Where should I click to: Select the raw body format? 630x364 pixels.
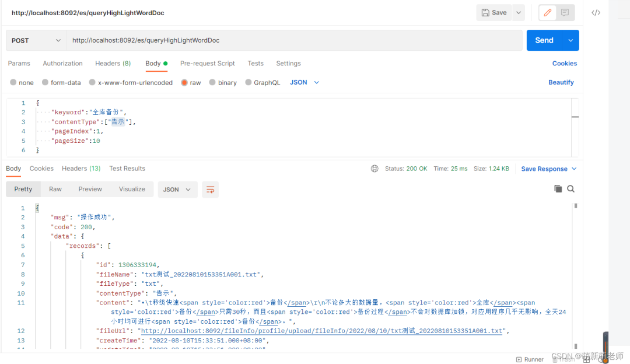(191, 82)
